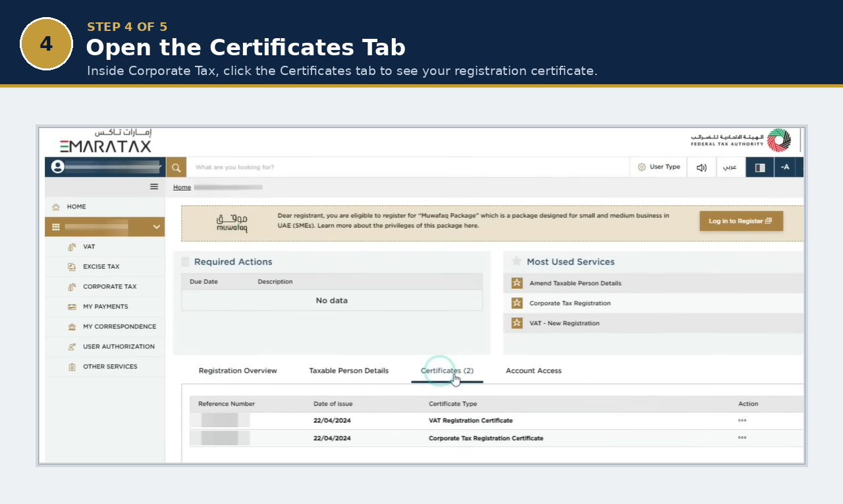This screenshot has width=843, height=504.
Task: Click the Other Services clipboard icon
Action: click(x=72, y=366)
